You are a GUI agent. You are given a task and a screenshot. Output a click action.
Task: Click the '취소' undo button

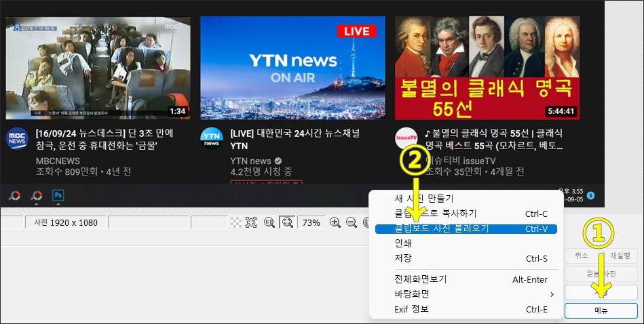tap(581, 256)
